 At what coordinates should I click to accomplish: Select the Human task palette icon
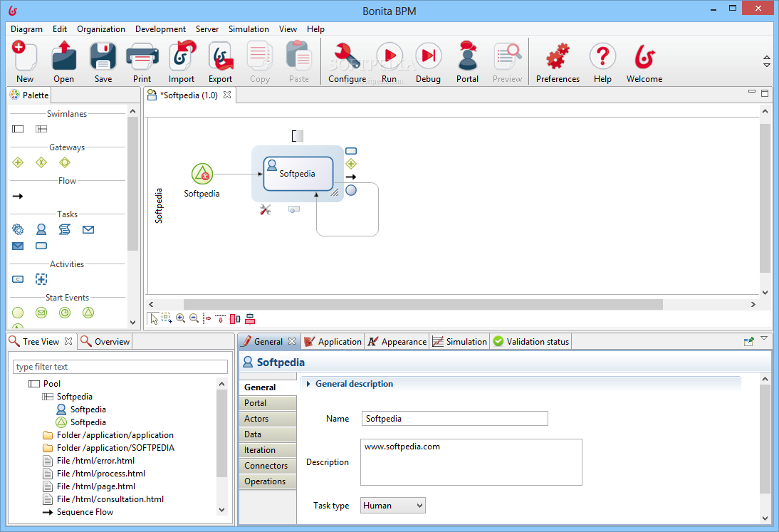41,229
